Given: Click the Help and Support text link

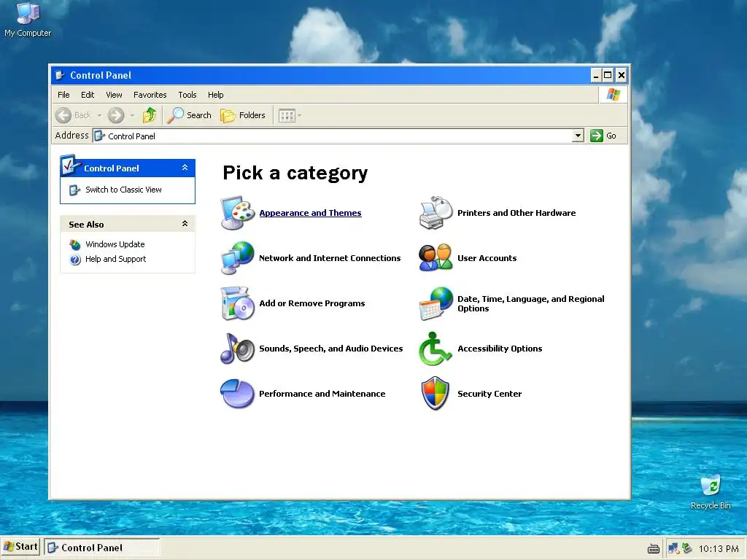Looking at the screenshot, I should point(116,259).
